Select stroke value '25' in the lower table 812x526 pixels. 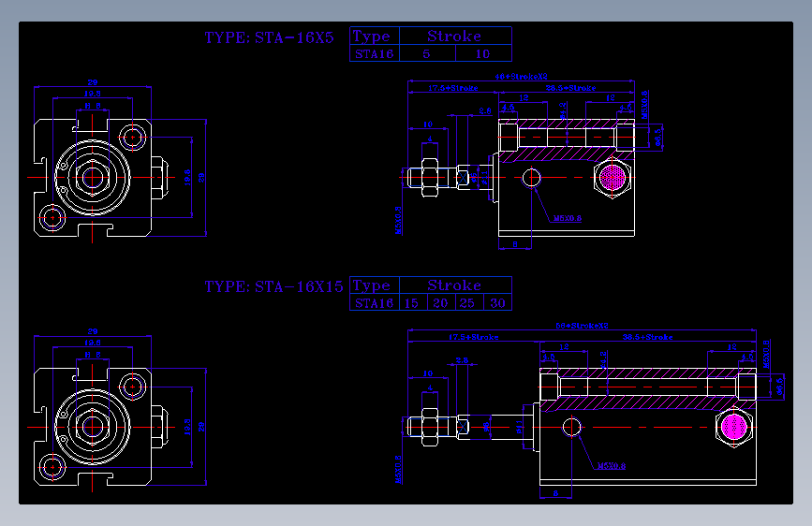coord(467,303)
